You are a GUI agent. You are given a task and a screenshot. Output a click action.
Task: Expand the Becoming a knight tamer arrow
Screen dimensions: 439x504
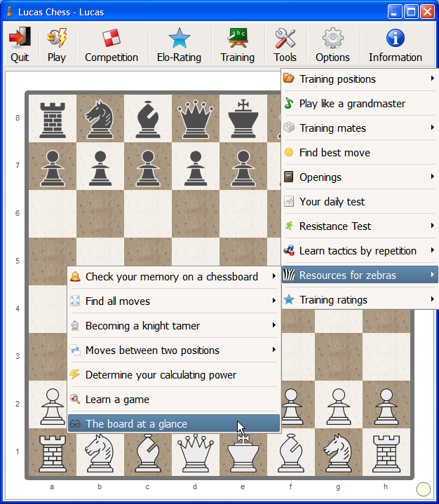(274, 325)
